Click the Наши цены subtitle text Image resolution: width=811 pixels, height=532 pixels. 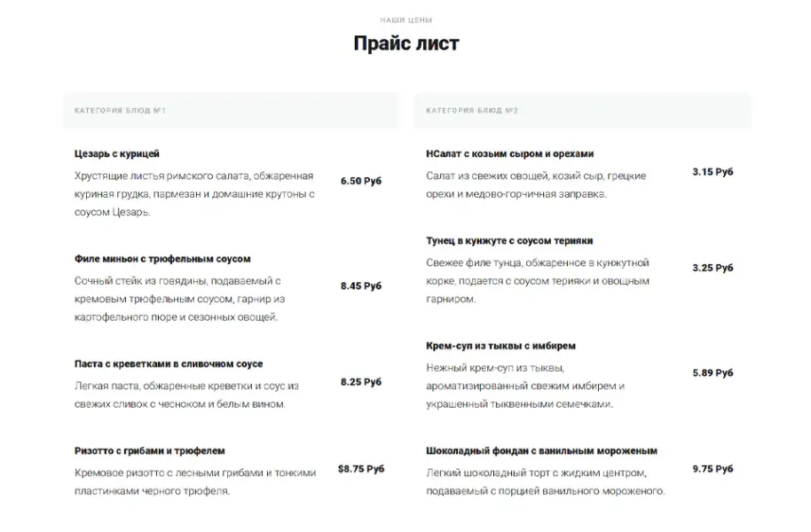(405, 20)
